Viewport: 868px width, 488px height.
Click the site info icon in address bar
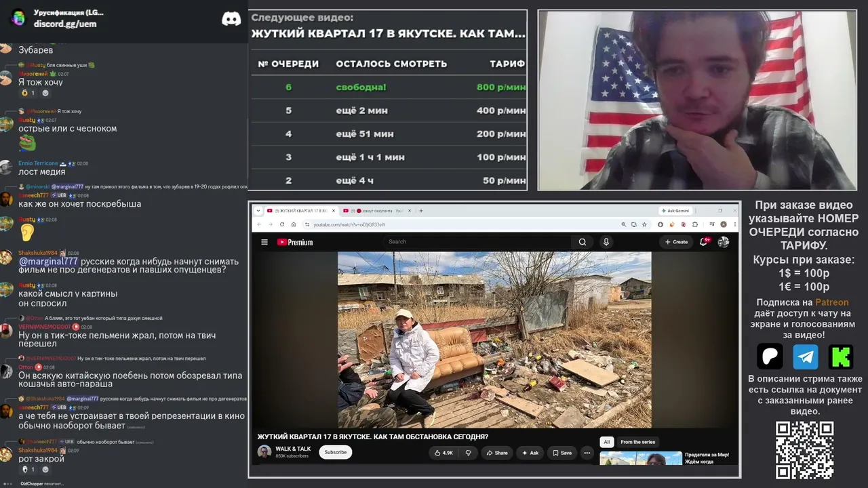tap(307, 224)
